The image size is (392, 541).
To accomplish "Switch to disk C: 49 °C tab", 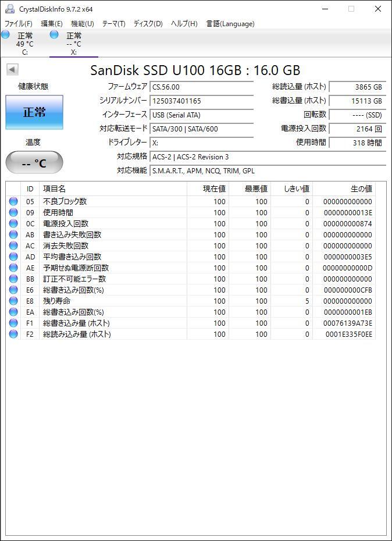I will point(24,43).
